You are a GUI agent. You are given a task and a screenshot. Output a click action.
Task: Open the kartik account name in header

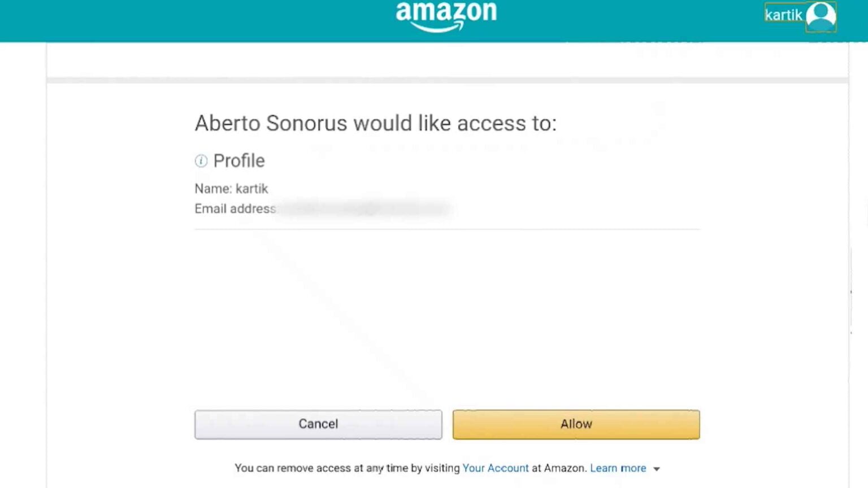783,15
